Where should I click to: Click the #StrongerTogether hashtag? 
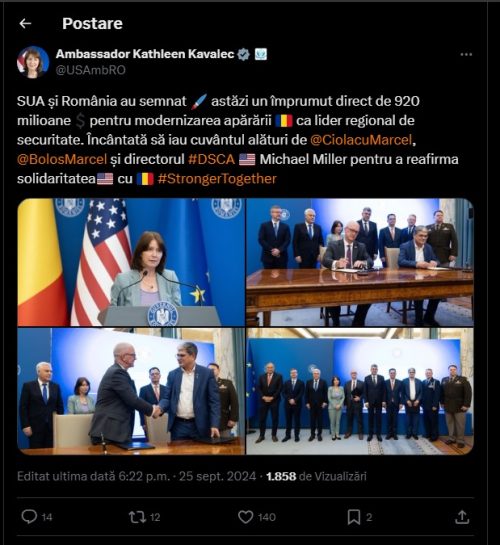click(217, 179)
